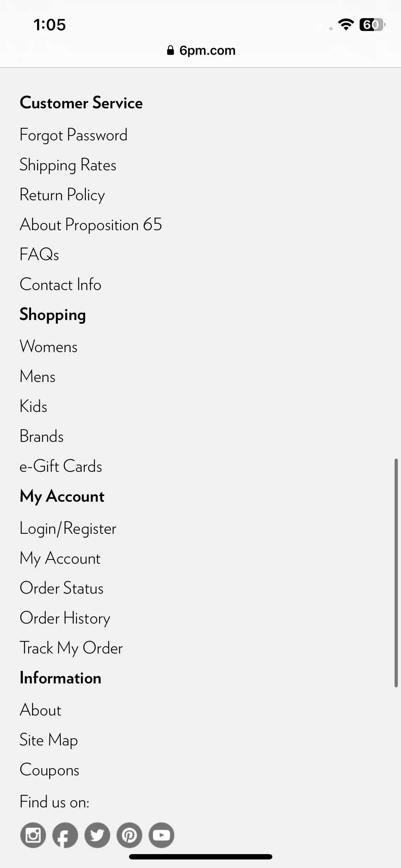Open the Pinterest social icon
This screenshot has height=868, width=401.
pos(129,835)
